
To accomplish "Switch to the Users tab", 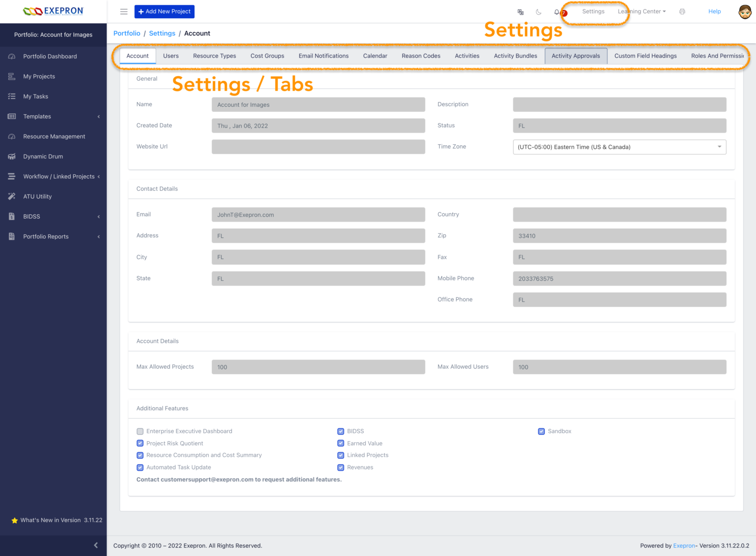I will [171, 56].
